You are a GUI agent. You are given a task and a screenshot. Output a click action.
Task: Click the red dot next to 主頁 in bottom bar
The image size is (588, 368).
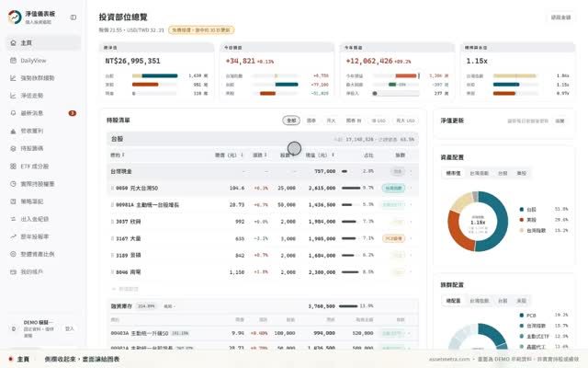click(x=10, y=359)
